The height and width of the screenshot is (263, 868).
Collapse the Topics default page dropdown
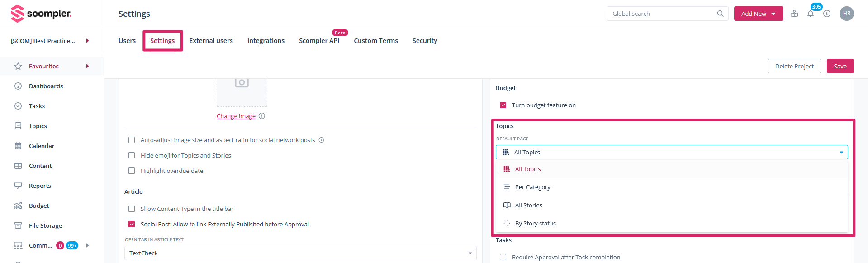coord(841,152)
